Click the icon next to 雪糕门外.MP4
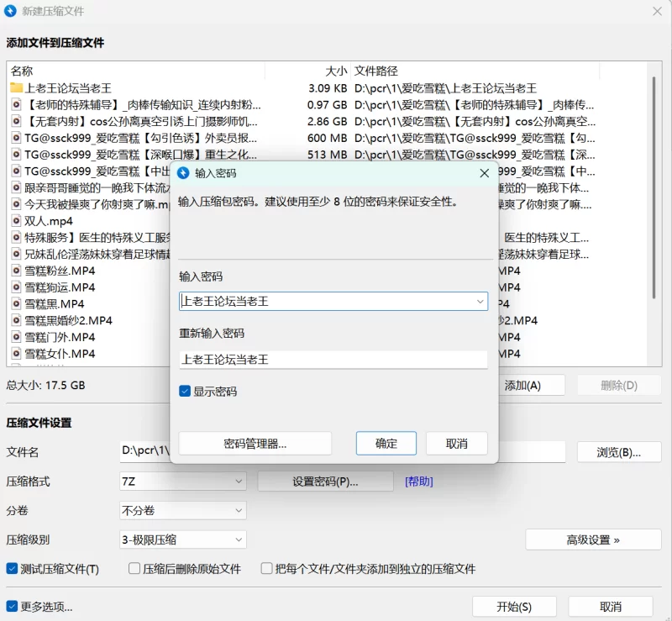 click(x=16, y=337)
